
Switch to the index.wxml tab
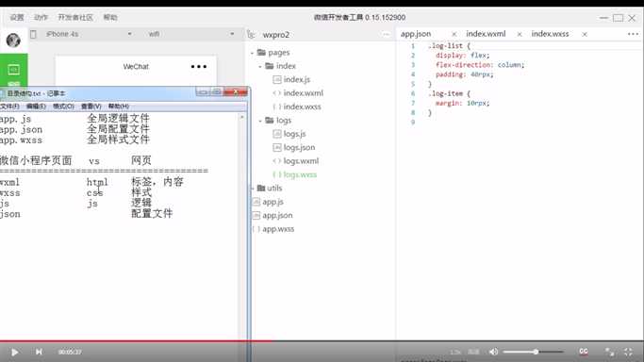(486, 34)
